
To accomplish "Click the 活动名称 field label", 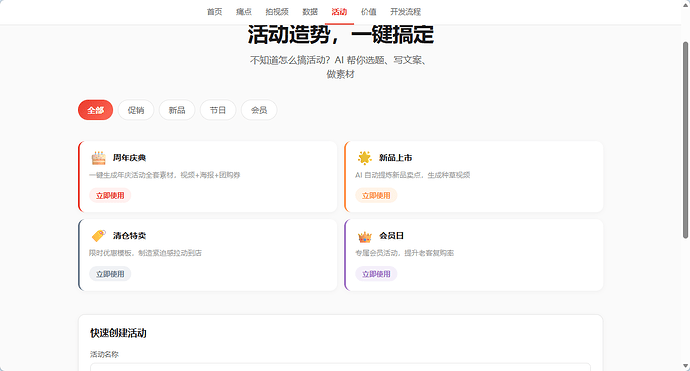I will pyautogui.click(x=104, y=354).
